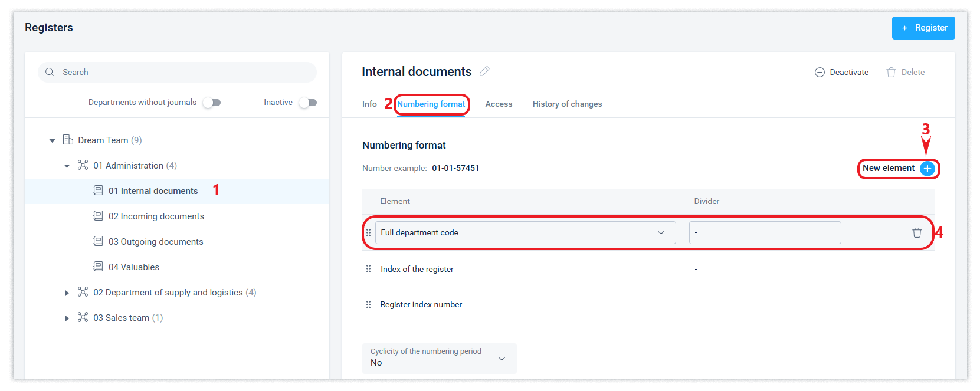Click the Divider input field
Viewport: 980px width, 391px height.
pyautogui.click(x=765, y=233)
